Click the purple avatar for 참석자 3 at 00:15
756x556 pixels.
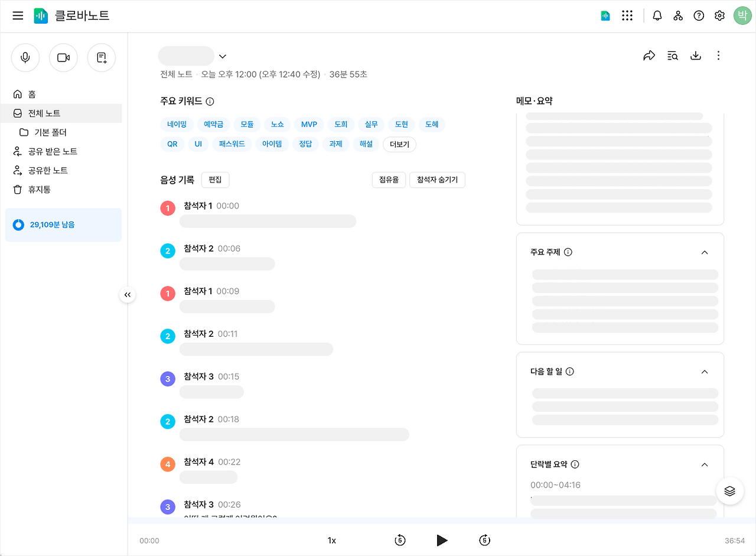(x=168, y=379)
